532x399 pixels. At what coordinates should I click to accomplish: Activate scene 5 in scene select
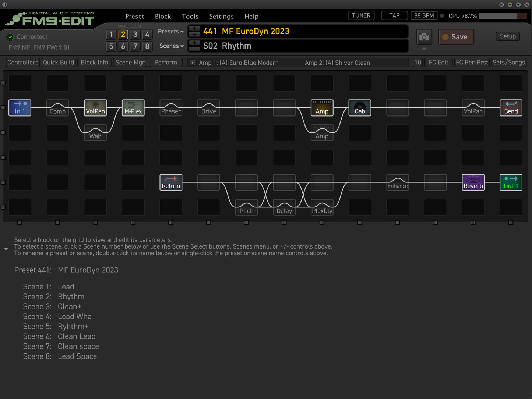pyautogui.click(x=111, y=46)
